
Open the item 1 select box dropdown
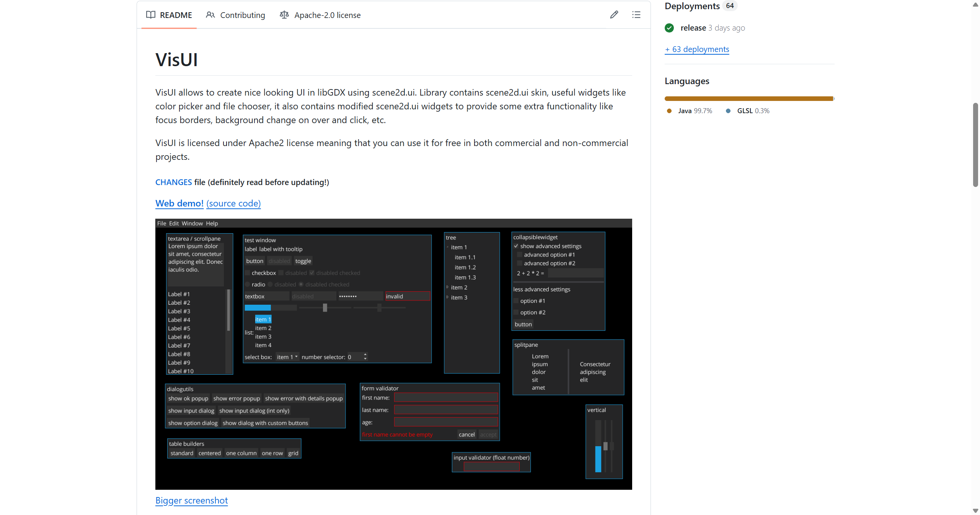[x=287, y=357]
